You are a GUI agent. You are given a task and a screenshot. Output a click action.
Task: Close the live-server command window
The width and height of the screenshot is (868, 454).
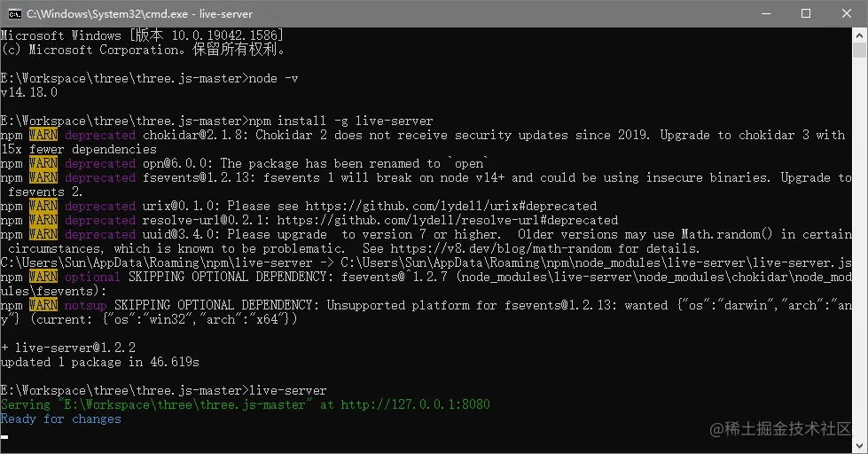847,14
